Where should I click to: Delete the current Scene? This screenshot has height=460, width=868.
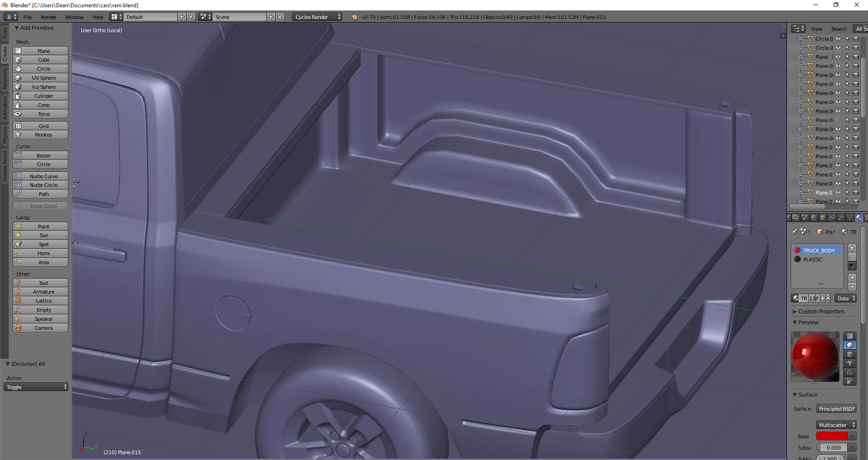pyautogui.click(x=280, y=17)
